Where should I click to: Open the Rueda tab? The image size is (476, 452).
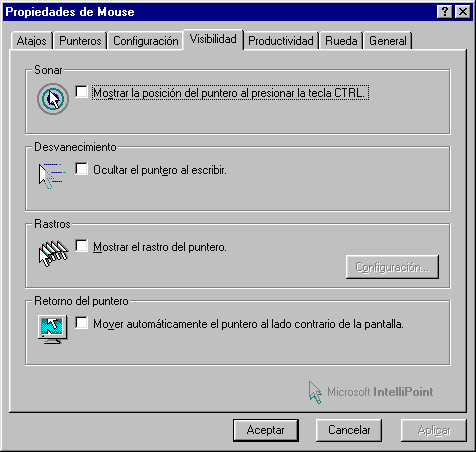tap(341, 41)
